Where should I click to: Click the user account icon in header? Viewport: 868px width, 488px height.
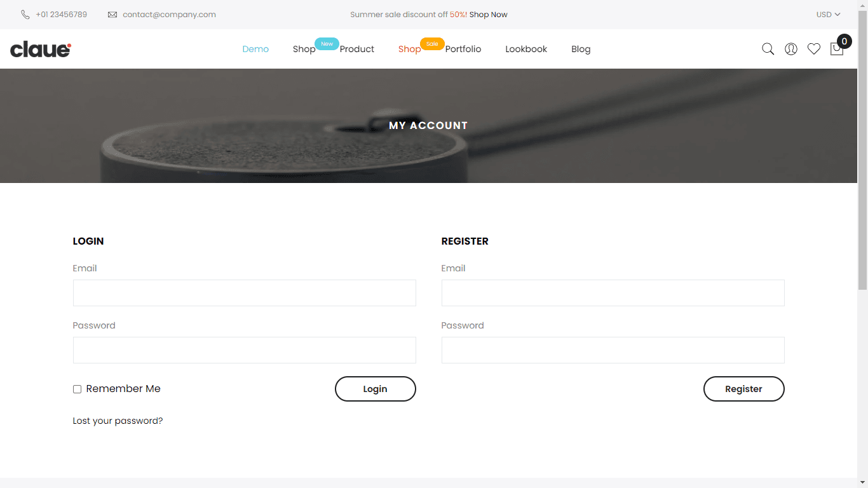[791, 49]
